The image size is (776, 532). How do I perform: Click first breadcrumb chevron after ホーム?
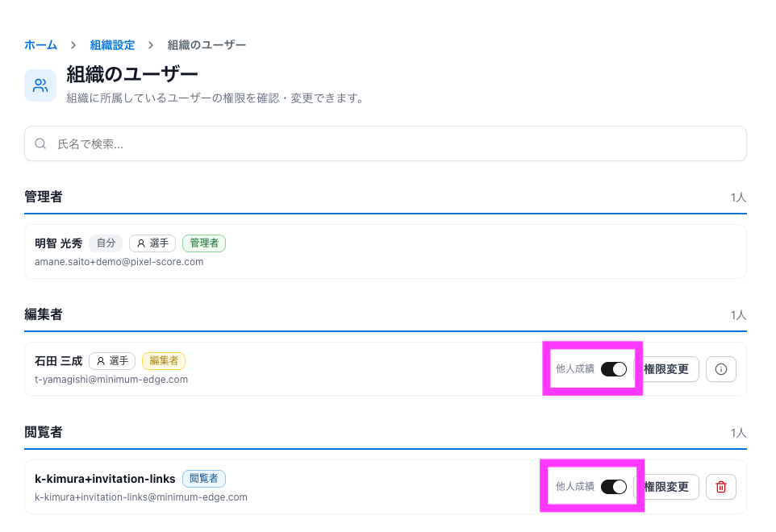pyautogui.click(x=73, y=45)
